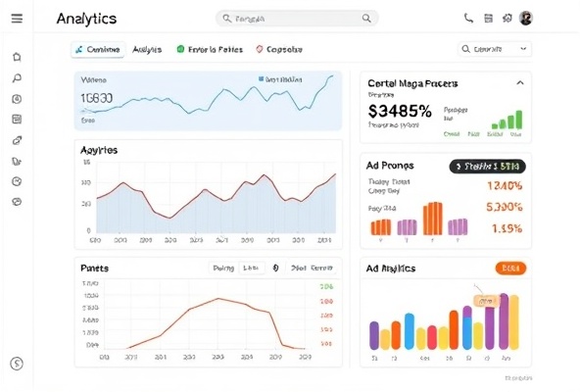Click the left magnifier inside the search bar
This screenshot has height=392, width=580.
226,19
